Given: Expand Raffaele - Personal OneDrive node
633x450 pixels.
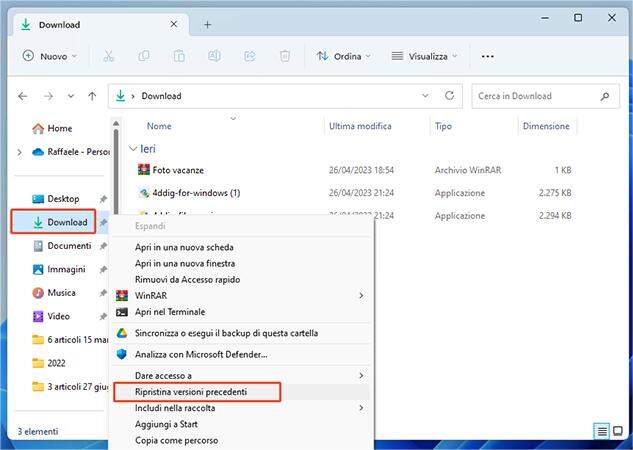Looking at the screenshot, I should tap(19, 152).
